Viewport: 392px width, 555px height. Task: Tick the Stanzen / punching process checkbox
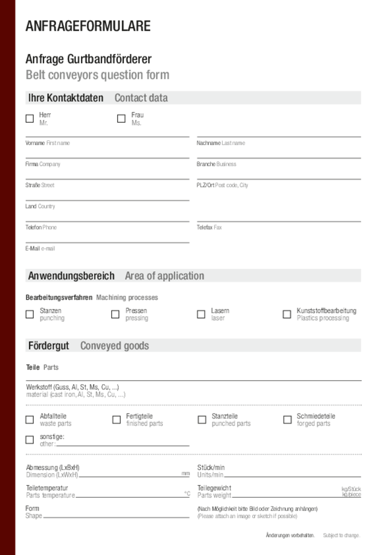(29, 314)
